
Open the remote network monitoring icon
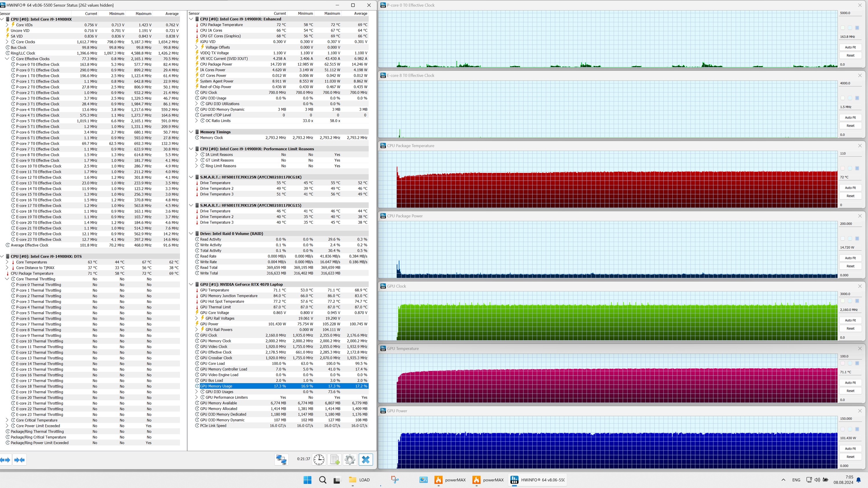[281, 460]
